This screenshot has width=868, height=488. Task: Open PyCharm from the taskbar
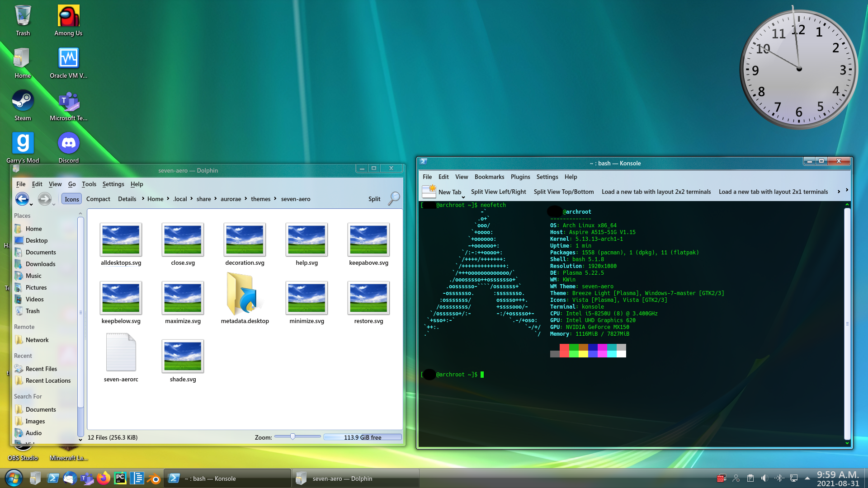click(120, 478)
